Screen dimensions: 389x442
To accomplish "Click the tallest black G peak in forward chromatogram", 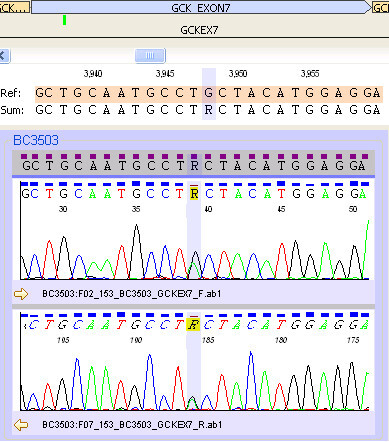I will pyautogui.click(x=136, y=251).
